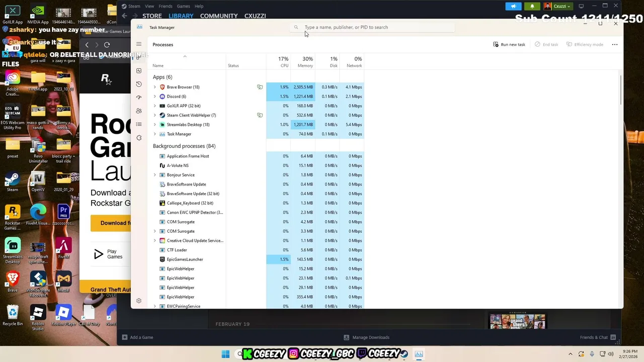The height and width of the screenshot is (362, 644).
Task: Open App history page in Task Manager sidebar
Action: coord(139,84)
